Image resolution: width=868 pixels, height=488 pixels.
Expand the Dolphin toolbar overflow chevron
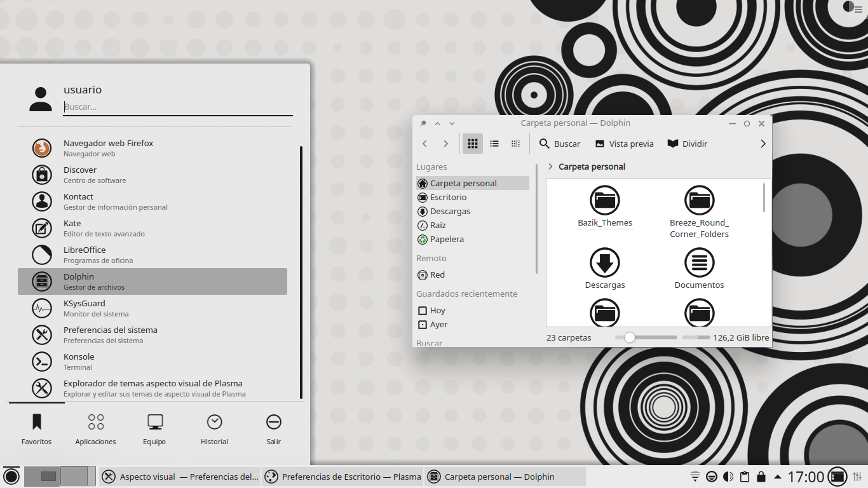coord(763,144)
